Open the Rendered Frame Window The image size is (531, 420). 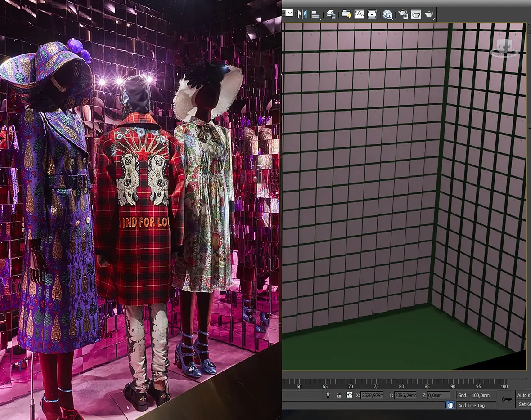pos(416,14)
